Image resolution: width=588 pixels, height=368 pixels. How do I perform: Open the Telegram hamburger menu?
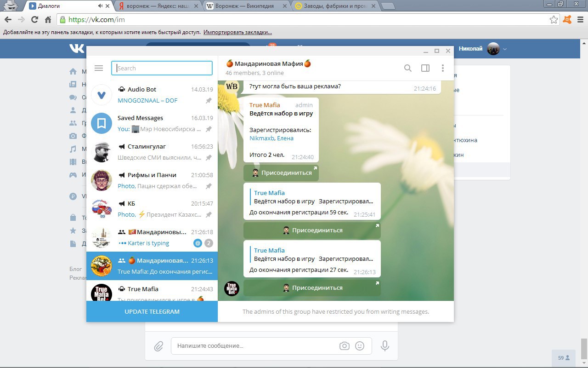click(99, 68)
